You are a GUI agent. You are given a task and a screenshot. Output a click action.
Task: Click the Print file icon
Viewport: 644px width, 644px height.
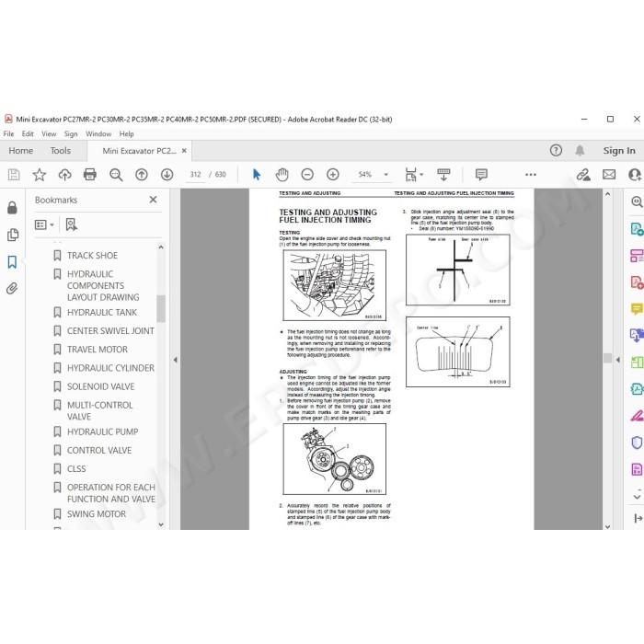(90, 175)
